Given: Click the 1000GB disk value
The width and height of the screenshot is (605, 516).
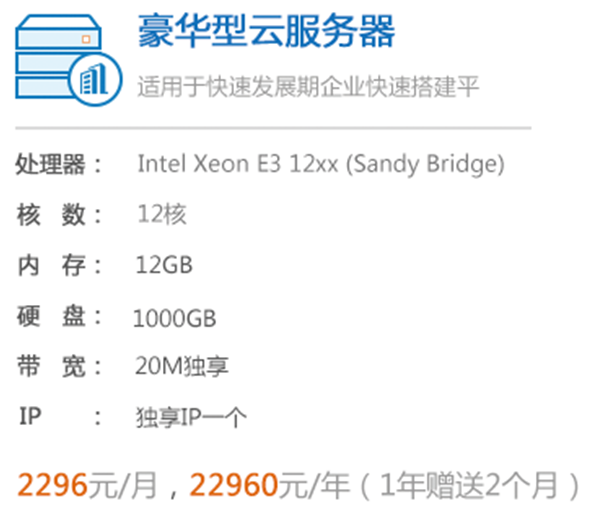Looking at the screenshot, I should (174, 318).
